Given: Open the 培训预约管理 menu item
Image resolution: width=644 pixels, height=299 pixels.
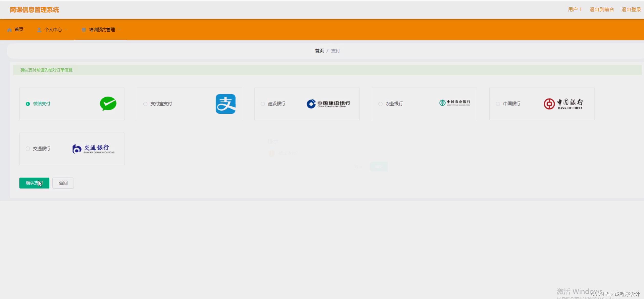Looking at the screenshot, I should pos(102,30).
